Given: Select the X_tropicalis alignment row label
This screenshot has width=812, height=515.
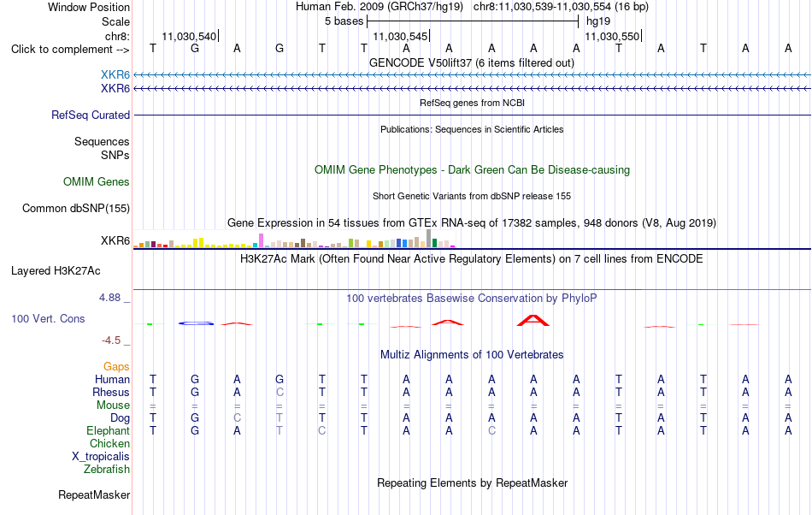Looking at the screenshot, I should (101, 457).
